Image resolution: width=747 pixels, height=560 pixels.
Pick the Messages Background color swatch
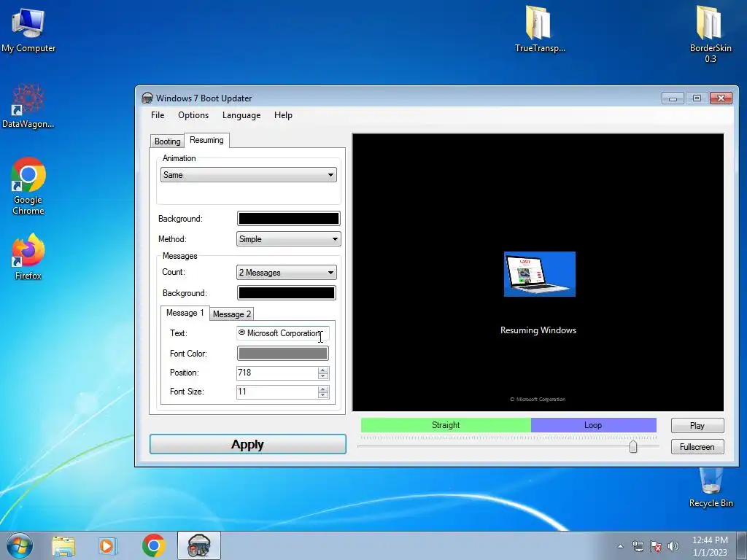pyautogui.click(x=286, y=293)
